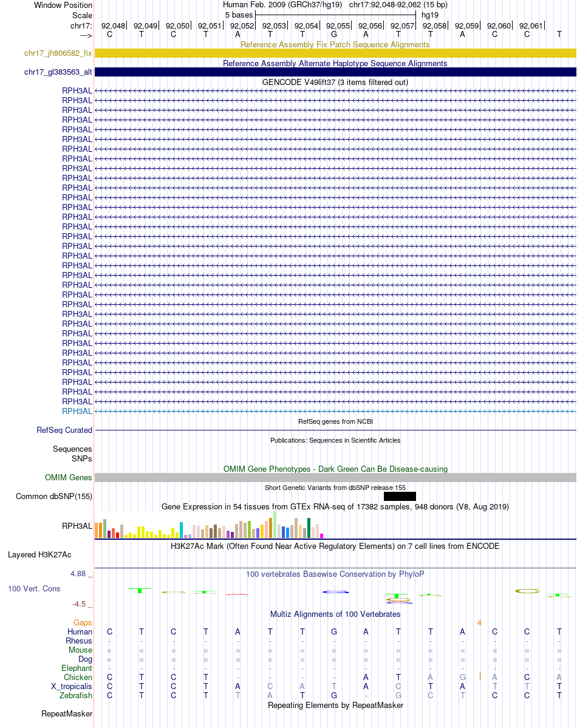Viewport: 577px width, 728px height.
Task: Click the orange gap count 4
Action: pyautogui.click(x=479, y=622)
